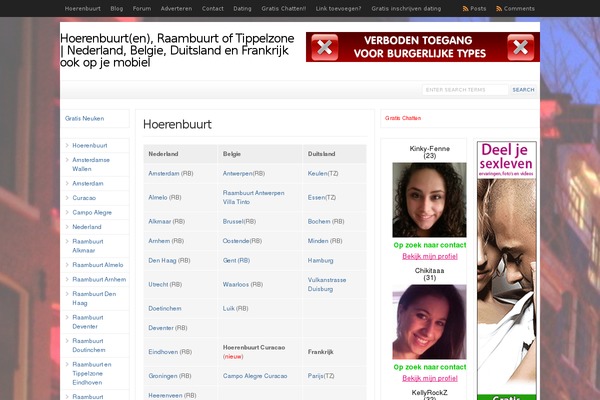The height and width of the screenshot is (400, 600).
Task: Open Doetinchem link in table
Action: point(165,309)
